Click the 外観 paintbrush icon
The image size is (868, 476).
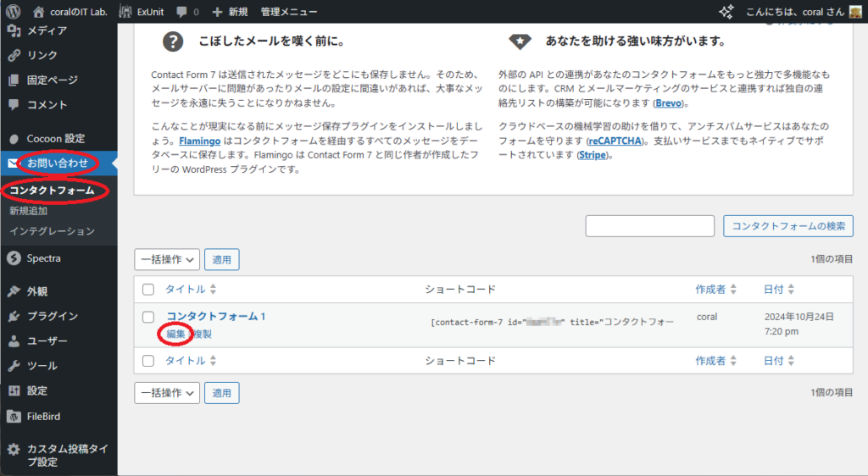pyautogui.click(x=14, y=291)
